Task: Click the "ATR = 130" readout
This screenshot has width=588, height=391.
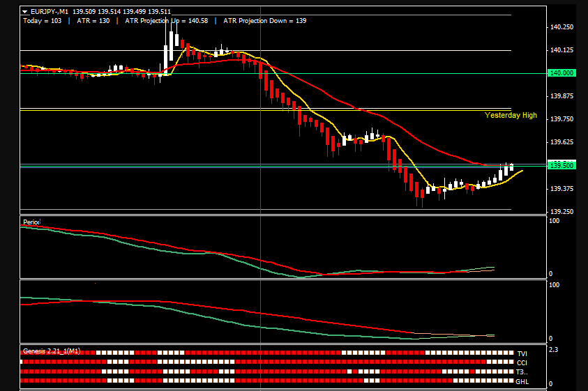Action: (x=93, y=21)
